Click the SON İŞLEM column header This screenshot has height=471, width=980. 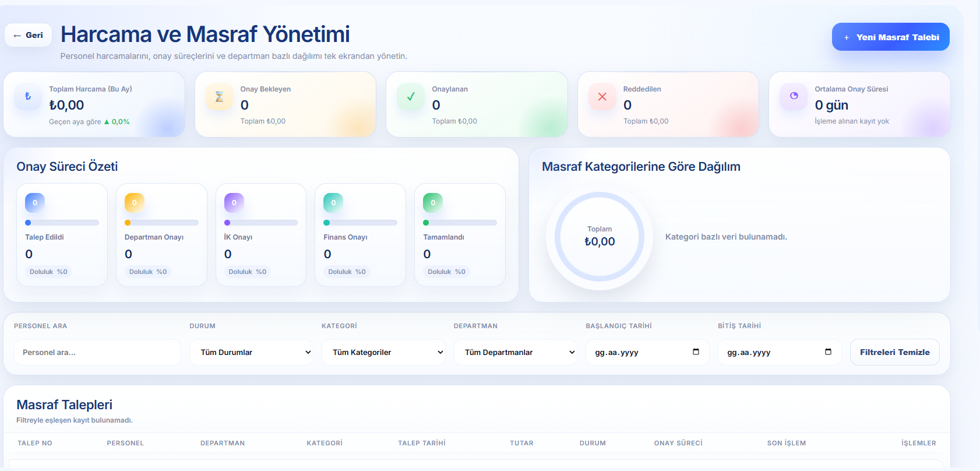(787, 443)
